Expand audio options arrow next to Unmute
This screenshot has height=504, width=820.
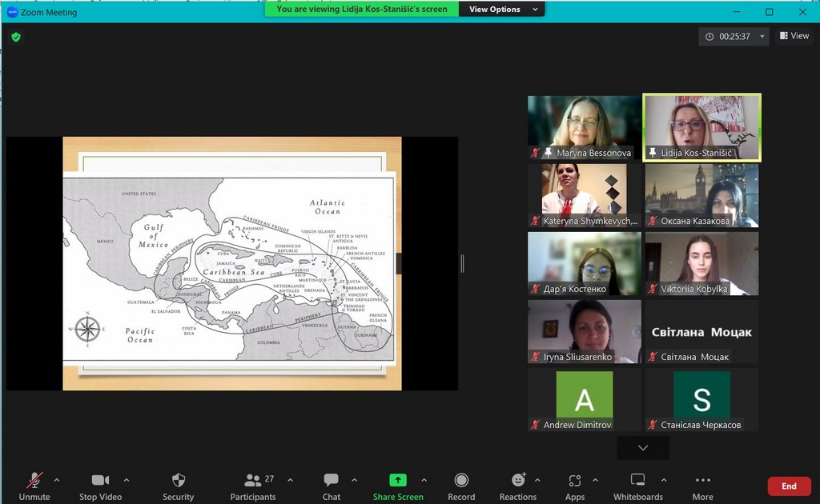coord(56,480)
